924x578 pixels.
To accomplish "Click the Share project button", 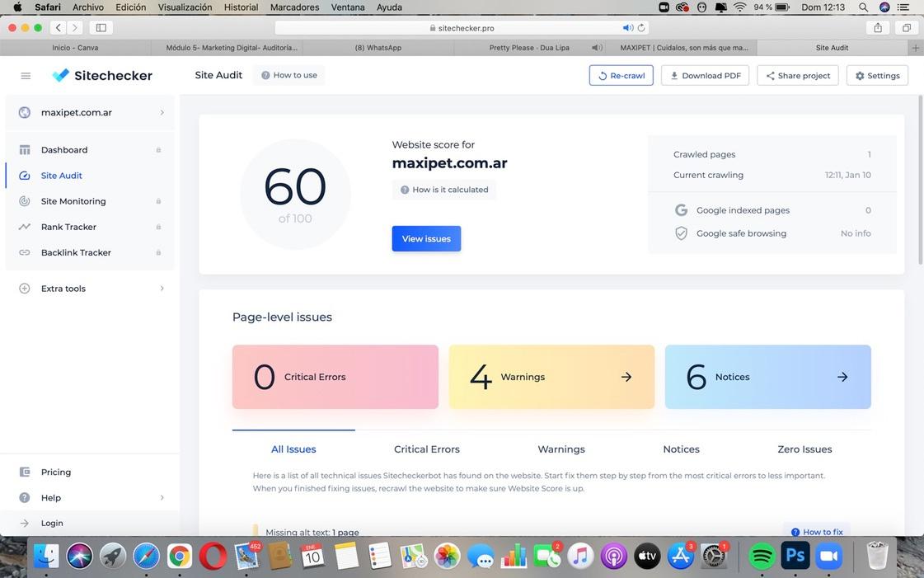I will (x=797, y=75).
